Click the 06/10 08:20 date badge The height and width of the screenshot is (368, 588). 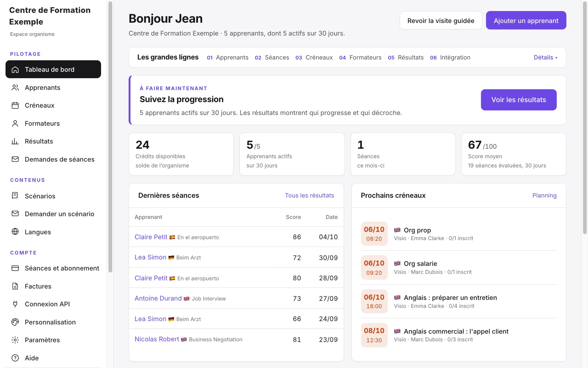click(374, 234)
